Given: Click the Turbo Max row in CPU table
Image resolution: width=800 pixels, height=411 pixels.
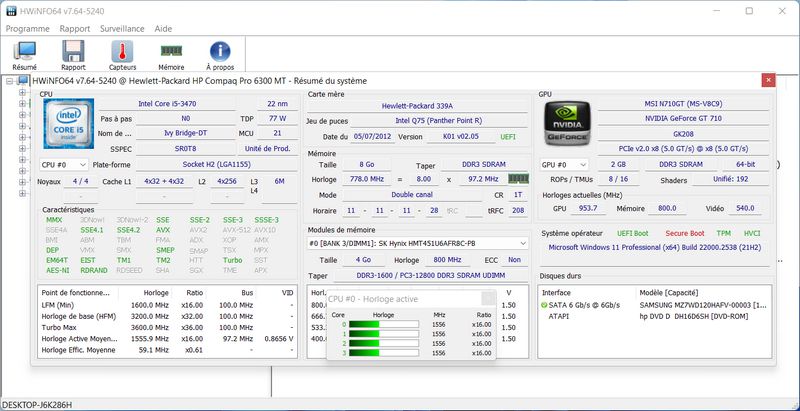Looking at the screenshot, I should [167, 327].
